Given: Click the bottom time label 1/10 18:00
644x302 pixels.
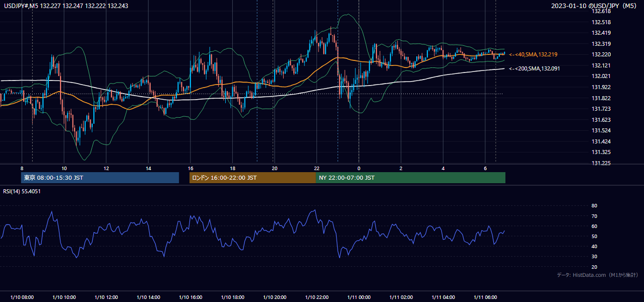Looking at the screenshot, I should point(232,297).
